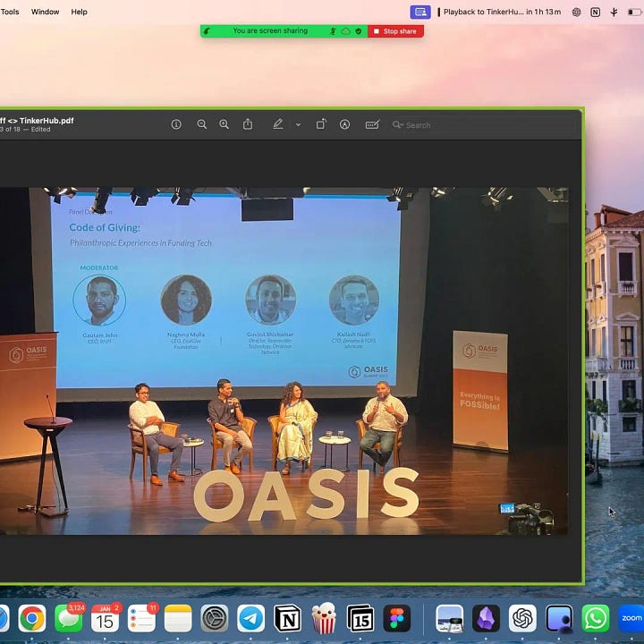Viewport: 644px width, 644px height.
Task: Select the highlight pen tool in Preview
Action: tap(278, 124)
